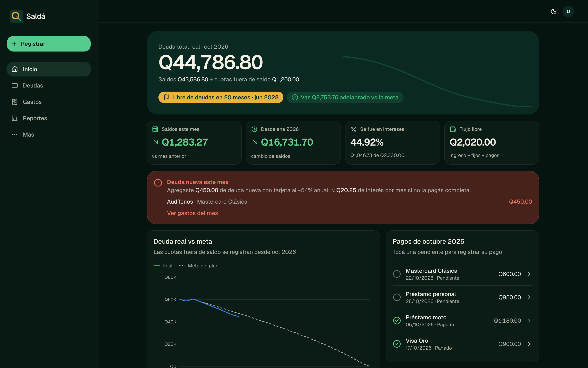Open the Más menu
This screenshot has width=588, height=368.
click(x=49, y=135)
